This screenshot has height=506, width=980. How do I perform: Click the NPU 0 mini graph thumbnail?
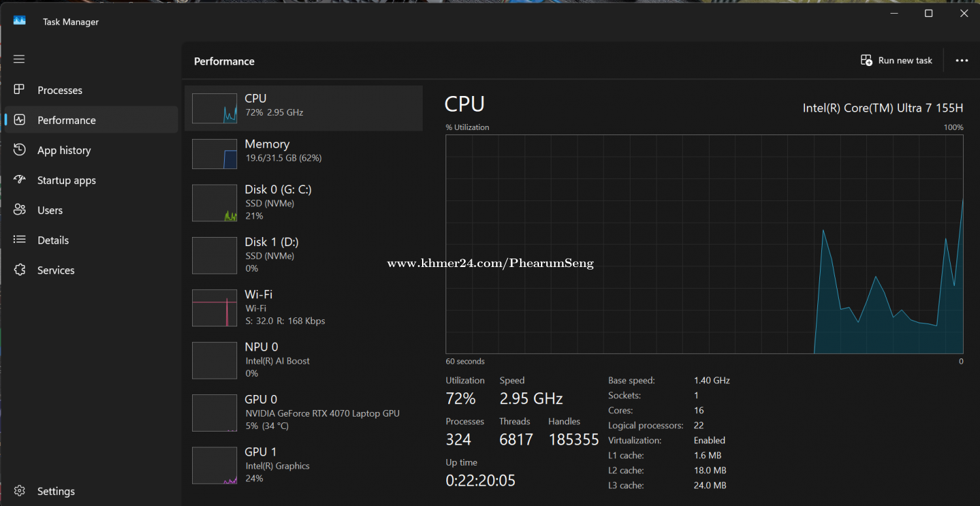click(214, 360)
